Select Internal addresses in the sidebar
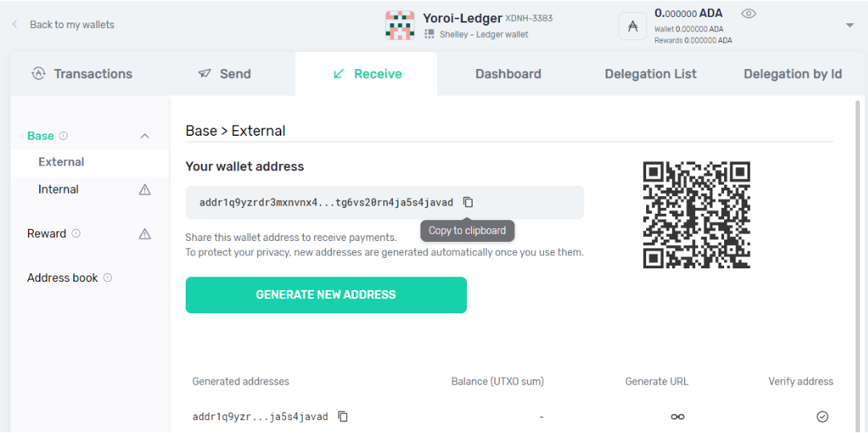868x433 pixels. click(x=59, y=190)
